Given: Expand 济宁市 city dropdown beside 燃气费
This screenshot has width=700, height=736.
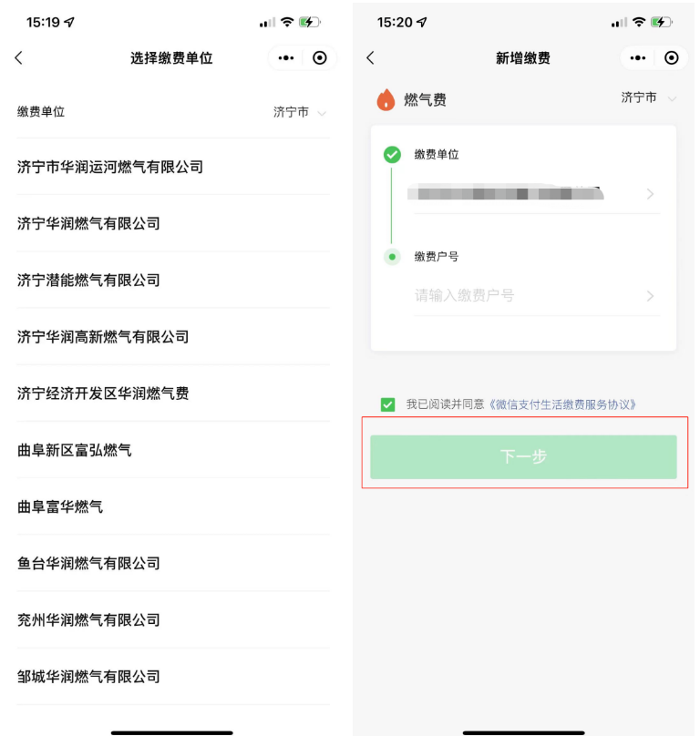Looking at the screenshot, I should point(649,97).
